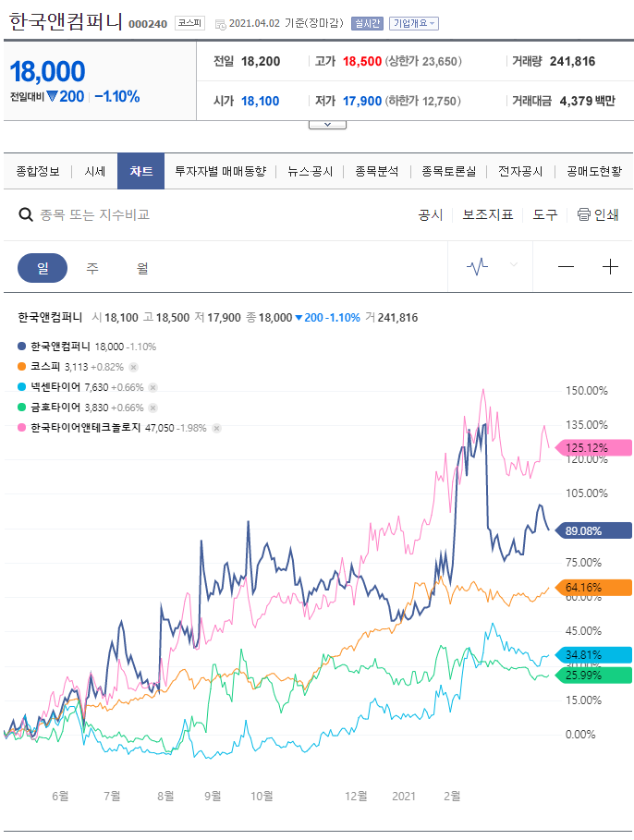The height and width of the screenshot is (840, 634).
Task: Click the stock code 000240
Action: click(148, 24)
